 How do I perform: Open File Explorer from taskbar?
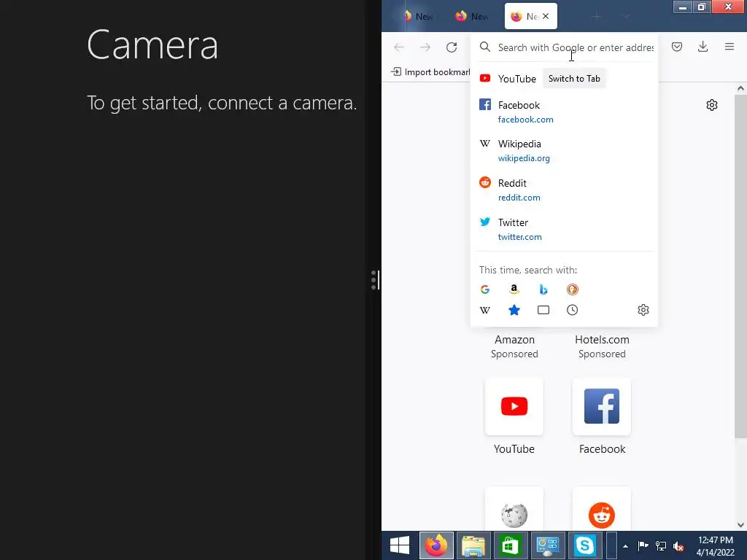473,545
